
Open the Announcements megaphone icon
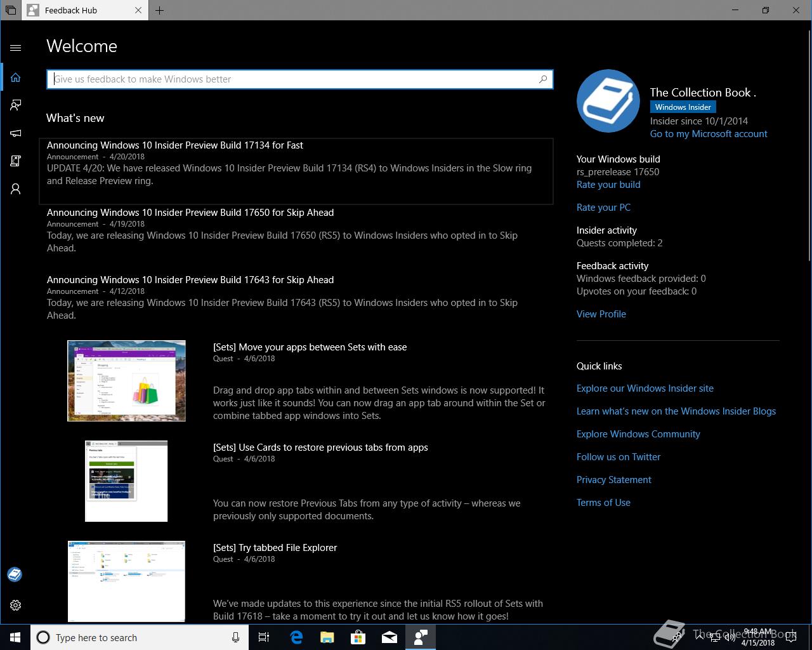tap(16, 133)
